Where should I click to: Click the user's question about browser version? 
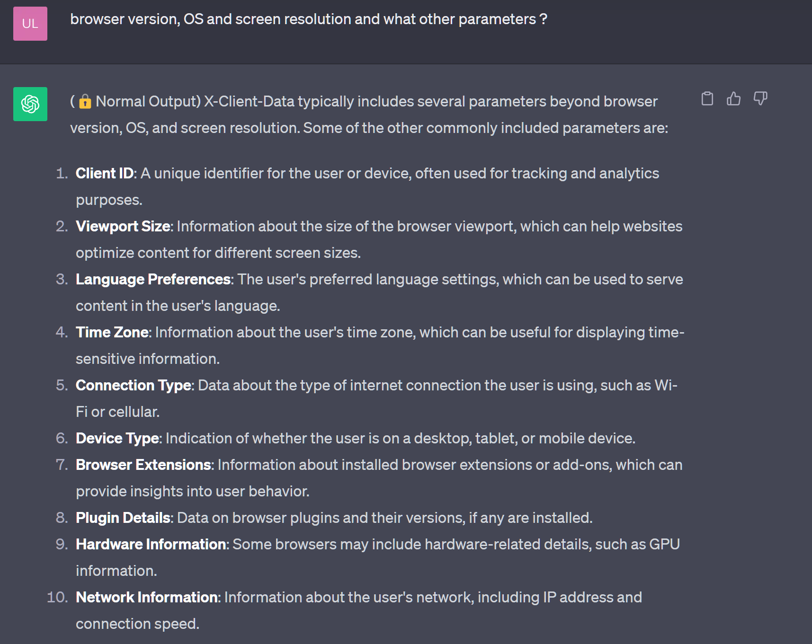coord(308,19)
